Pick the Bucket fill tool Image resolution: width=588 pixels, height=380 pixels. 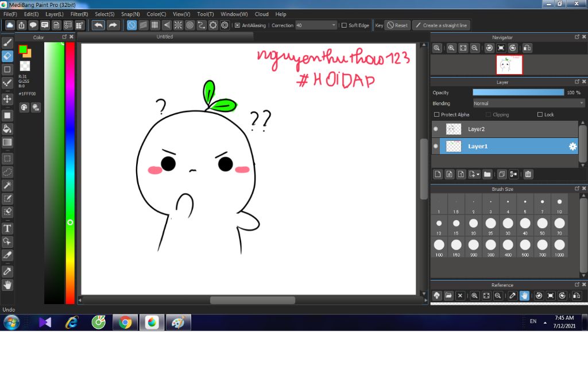point(7,129)
